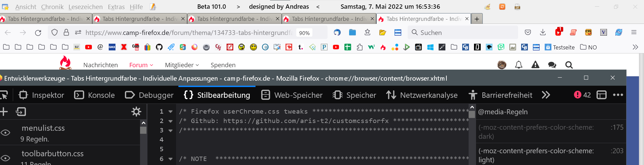Open forum notifications bell
The width and height of the screenshot is (644, 165).
click(x=518, y=65)
